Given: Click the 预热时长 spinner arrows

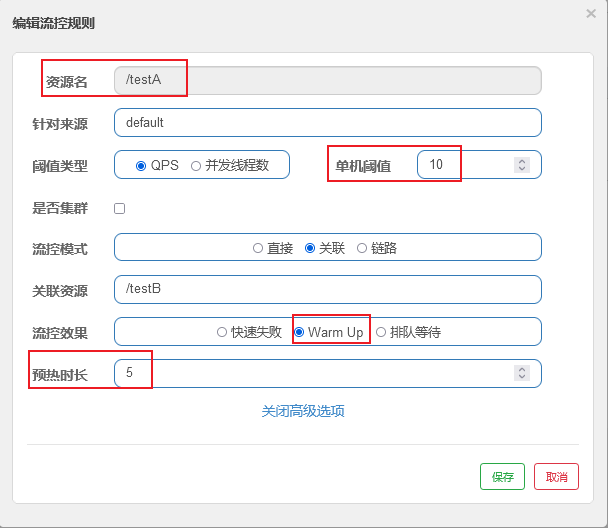Looking at the screenshot, I should click(521, 373).
